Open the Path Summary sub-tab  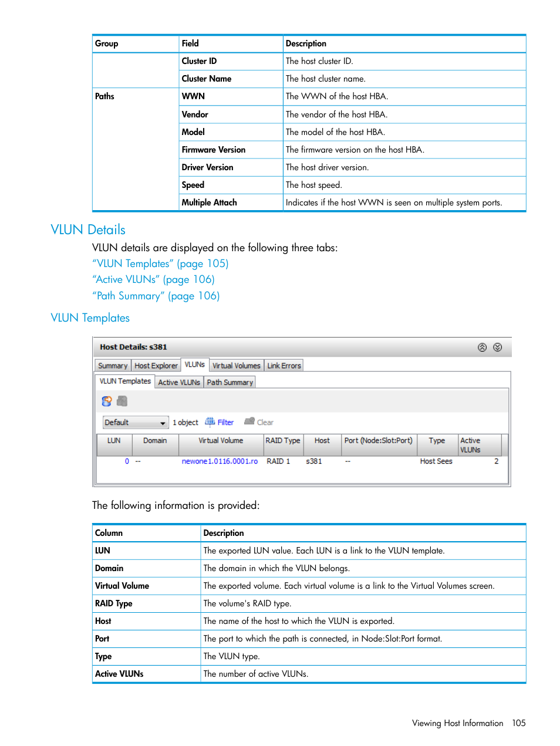(230, 382)
